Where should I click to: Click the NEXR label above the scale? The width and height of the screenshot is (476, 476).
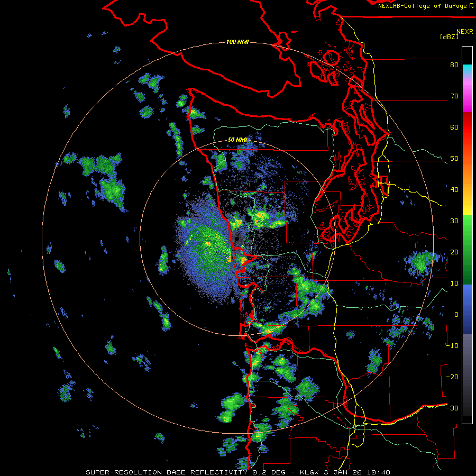click(x=465, y=32)
